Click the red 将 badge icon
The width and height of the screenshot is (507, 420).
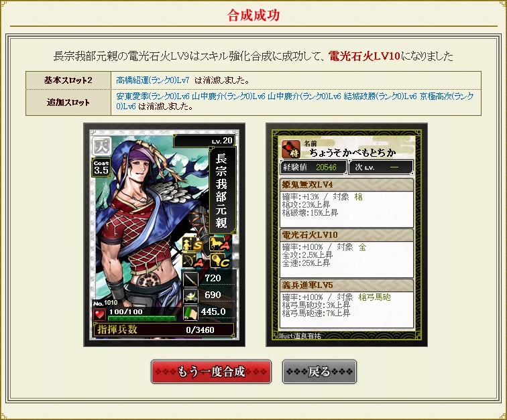291,149
